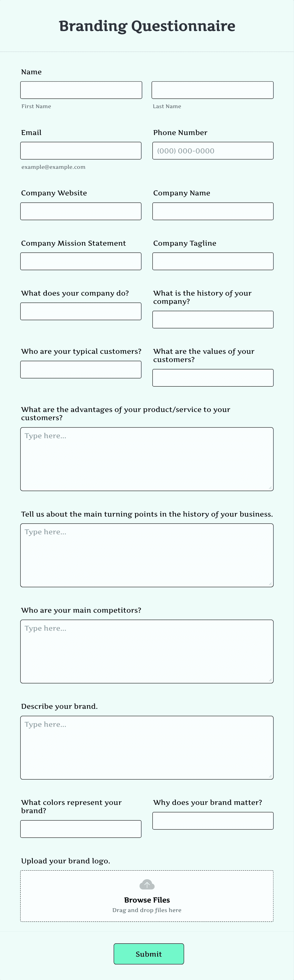Click the Company Name field
Viewport: 294px width, 980px height.
point(213,211)
